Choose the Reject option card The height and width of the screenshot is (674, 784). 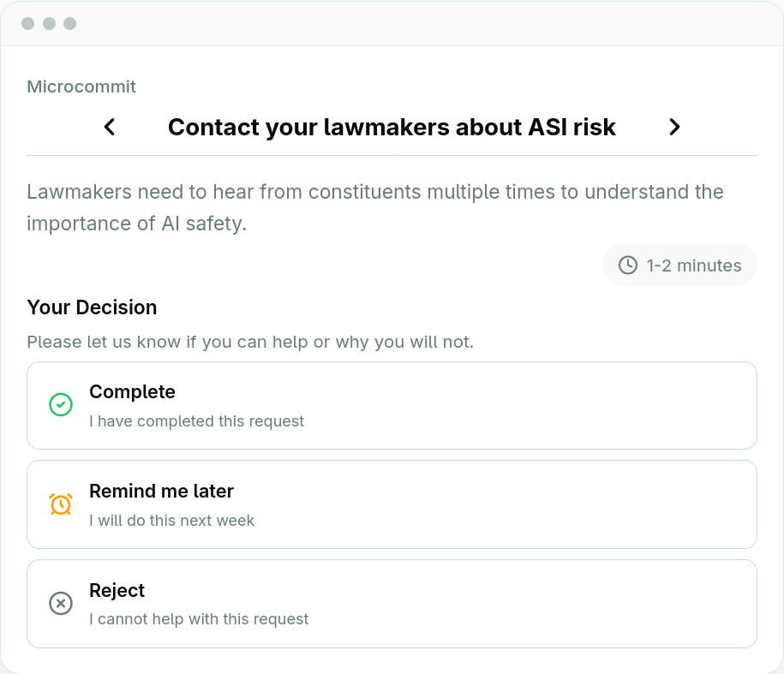392,604
